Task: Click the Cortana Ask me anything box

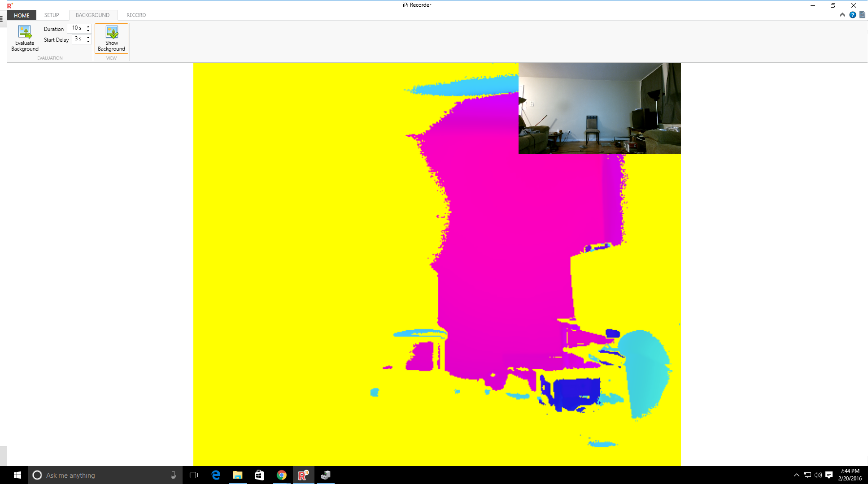Action: point(105,475)
